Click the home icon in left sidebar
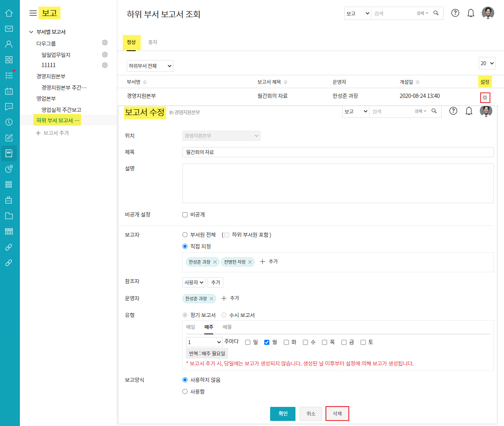 tap(9, 13)
